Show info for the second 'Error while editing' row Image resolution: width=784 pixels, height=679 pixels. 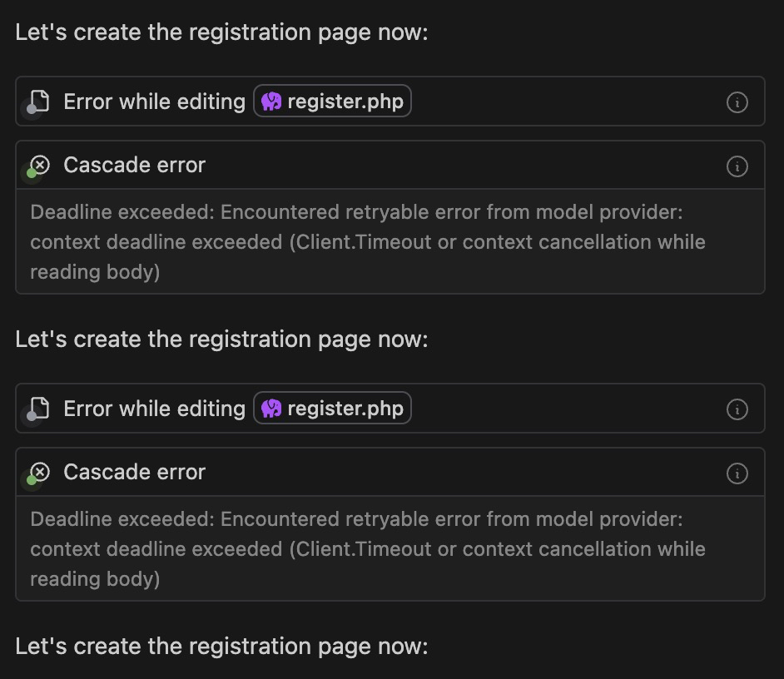click(737, 409)
